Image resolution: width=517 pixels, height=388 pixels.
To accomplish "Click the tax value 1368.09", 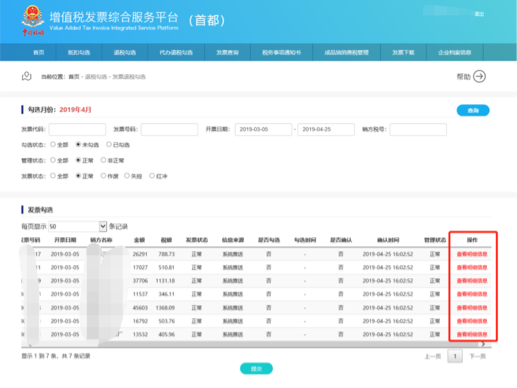I will 165,308.
